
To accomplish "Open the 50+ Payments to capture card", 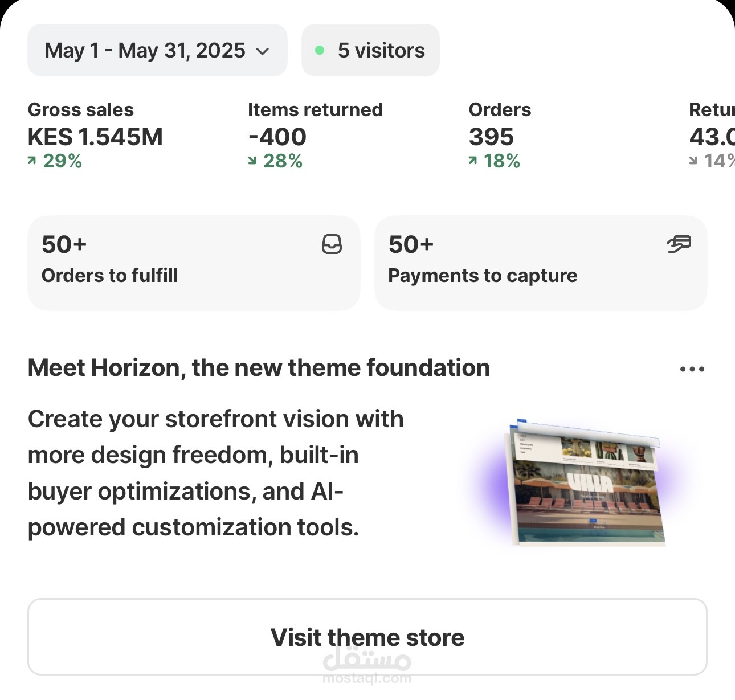I will click(541, 263).
